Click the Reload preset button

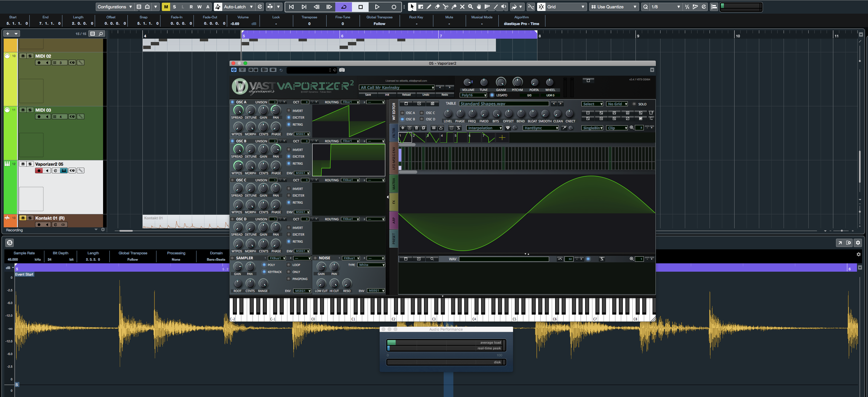[x=406, y=95]
